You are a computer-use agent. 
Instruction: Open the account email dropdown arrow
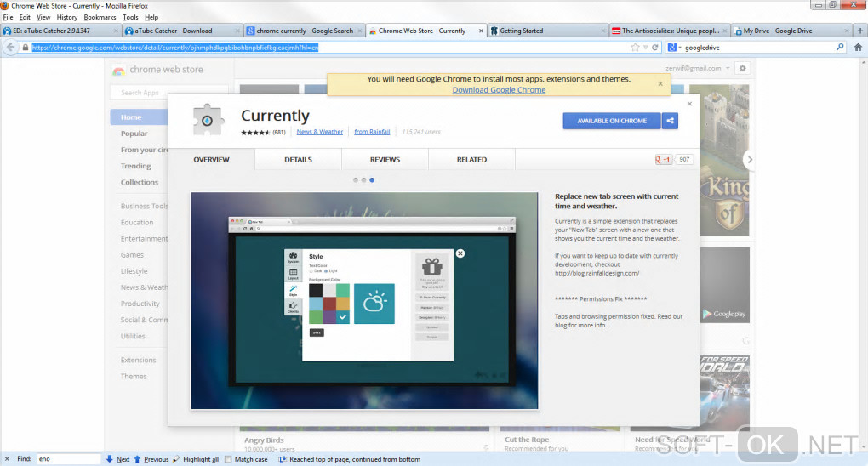(728, 68)
